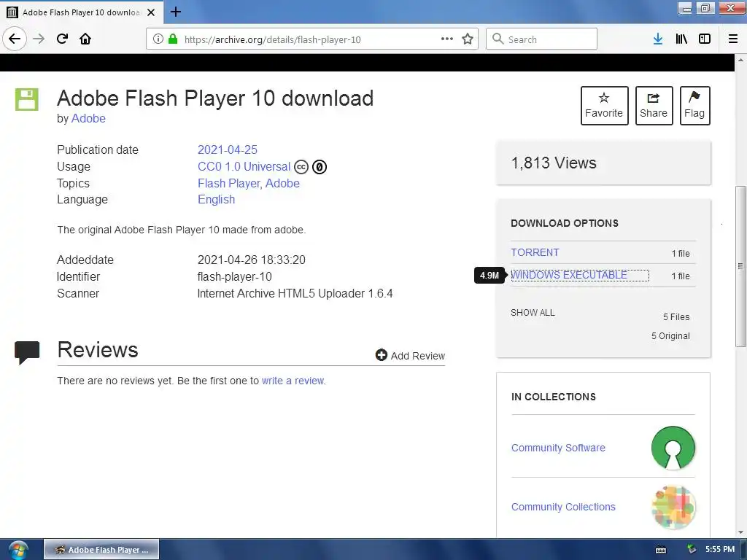This screenshot has height=560, width=747.
Task: Open a new browser tab
Action: coord(176,12)
